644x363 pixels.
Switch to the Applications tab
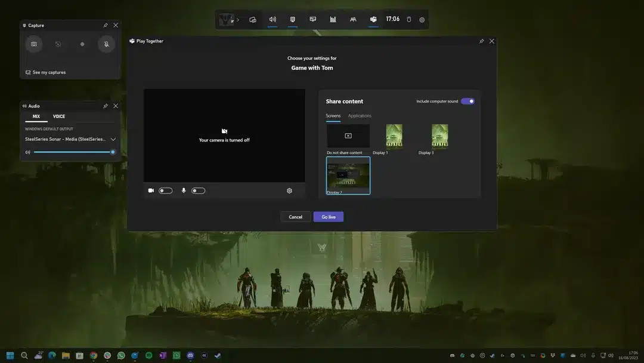click(x=360, y=116)
